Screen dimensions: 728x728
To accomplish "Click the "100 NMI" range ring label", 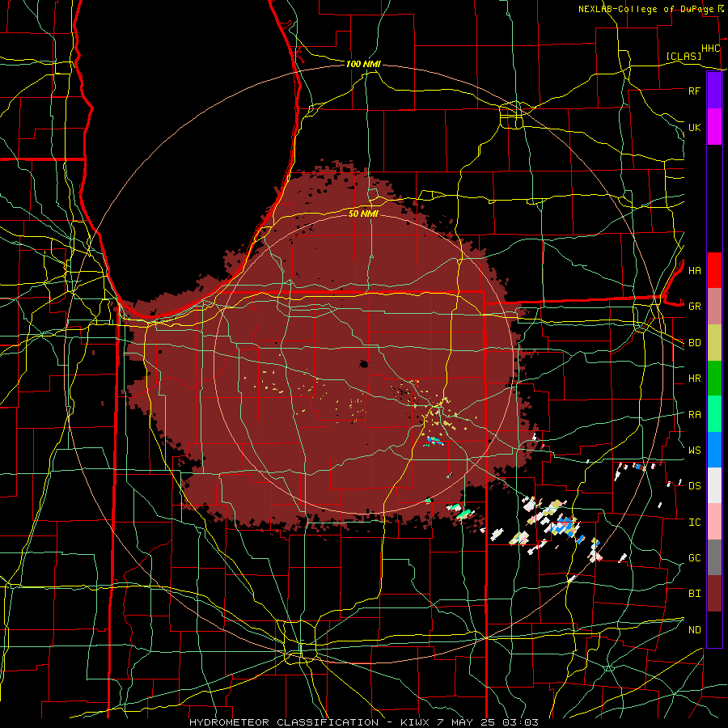I will click(363, 64).
